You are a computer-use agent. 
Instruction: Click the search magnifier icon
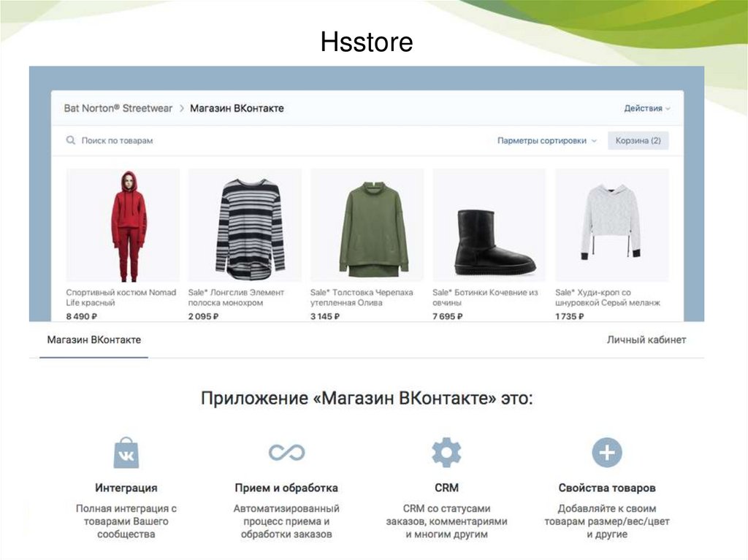pos(70,139)
